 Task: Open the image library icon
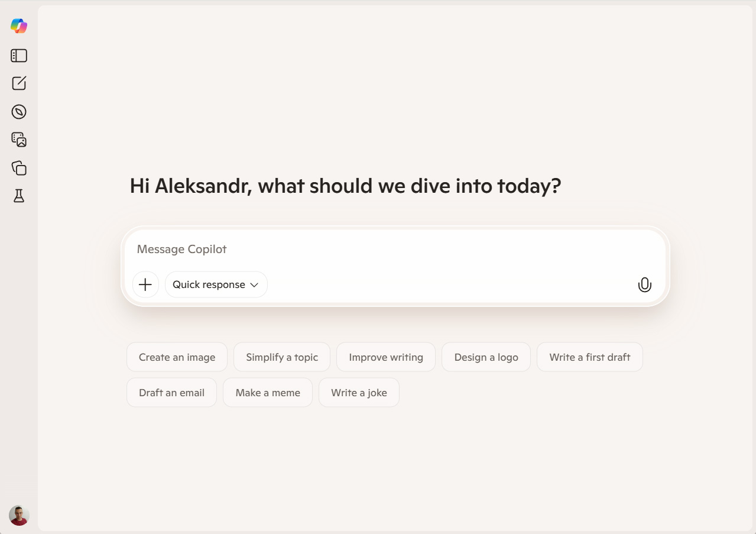(x=19, y=140)
